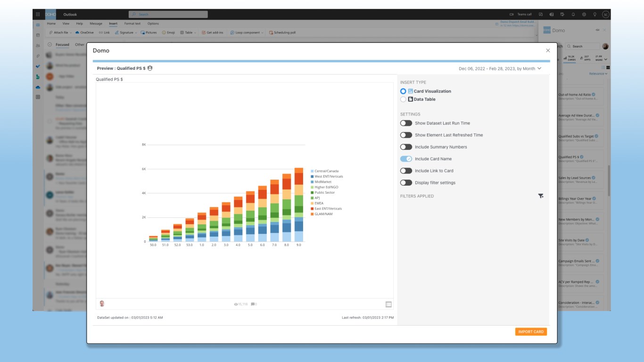Click the comments icon below the chart
This screenshot has height=362, width=644.
click(253, 304)
